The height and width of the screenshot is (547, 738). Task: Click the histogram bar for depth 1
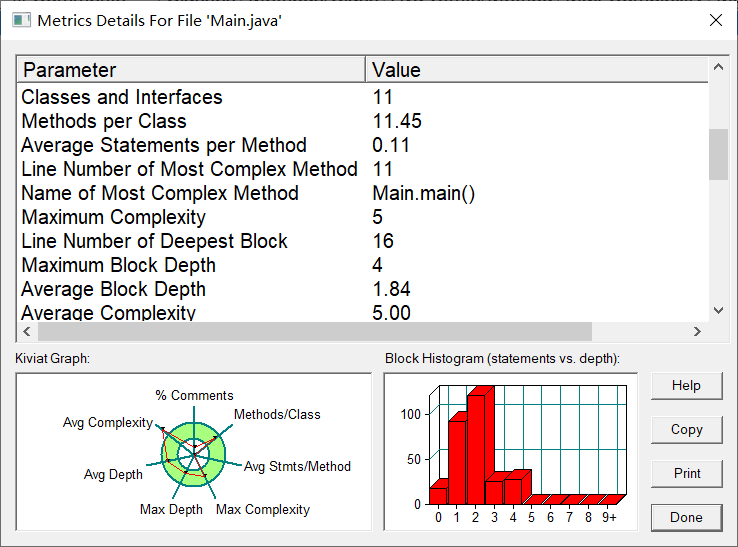click(x=457, y=461)
